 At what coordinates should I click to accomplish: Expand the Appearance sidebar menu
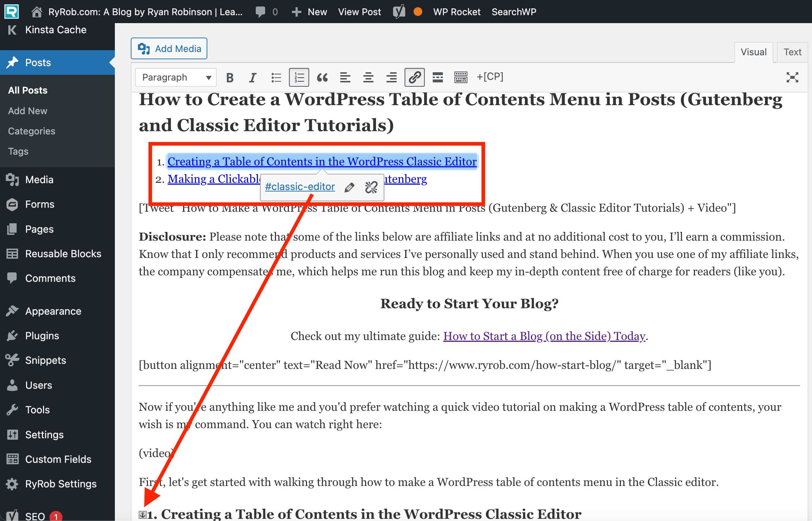(52, 311)
